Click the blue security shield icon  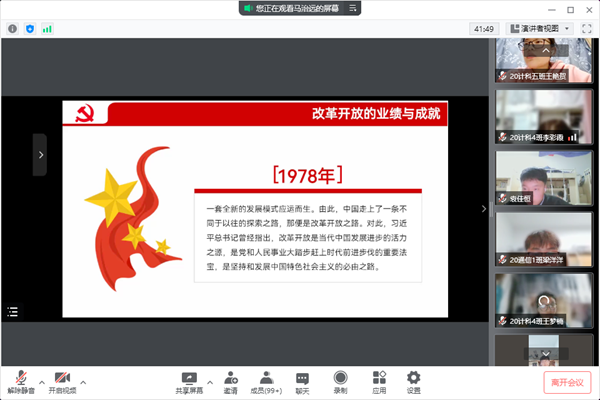coord(29,29)
